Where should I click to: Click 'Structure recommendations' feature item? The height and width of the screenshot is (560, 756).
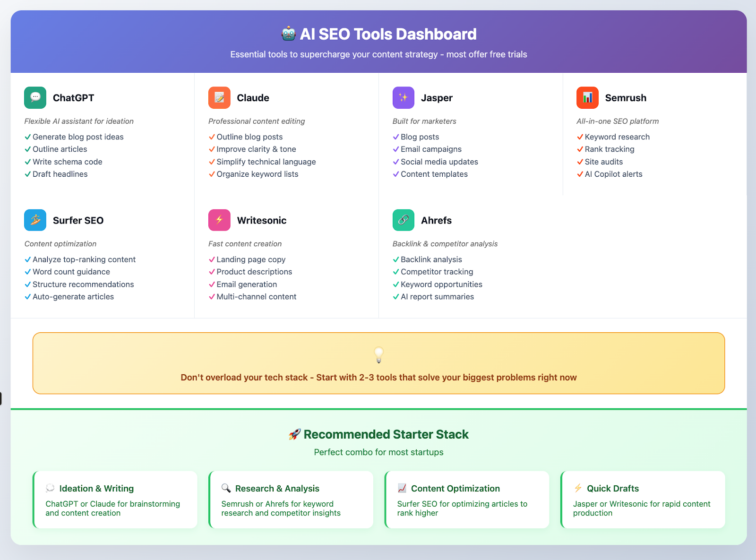point(83,284)
